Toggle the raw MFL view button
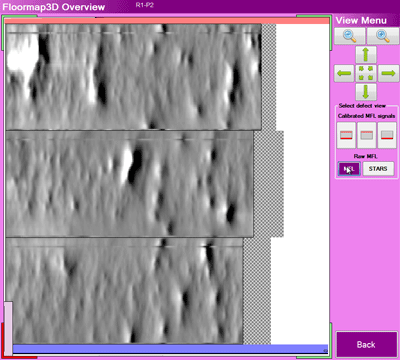Image resolution: width=400 pixels, height=360 pixels. point(349,169)
